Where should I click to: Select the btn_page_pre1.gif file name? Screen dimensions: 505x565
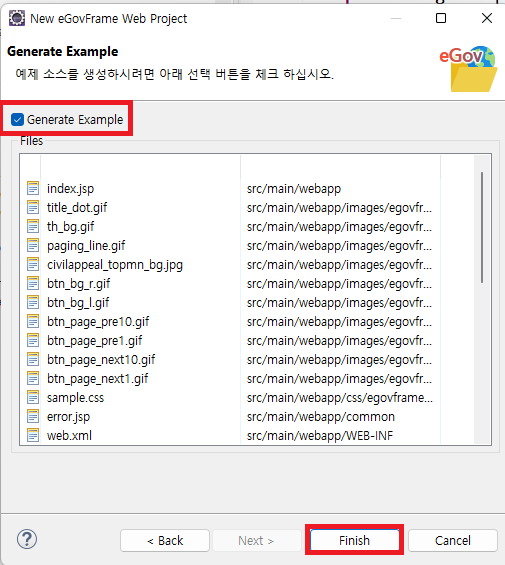coord(94,341)
